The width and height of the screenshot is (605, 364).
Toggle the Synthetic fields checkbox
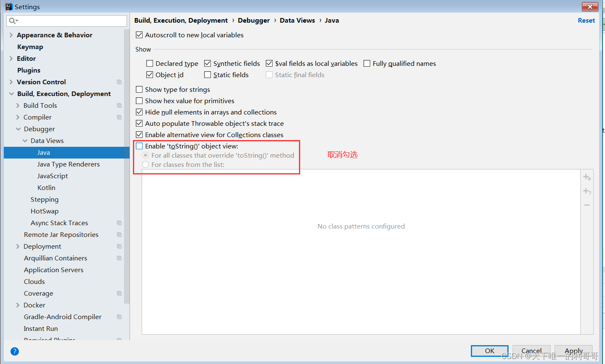pos(208,63)
